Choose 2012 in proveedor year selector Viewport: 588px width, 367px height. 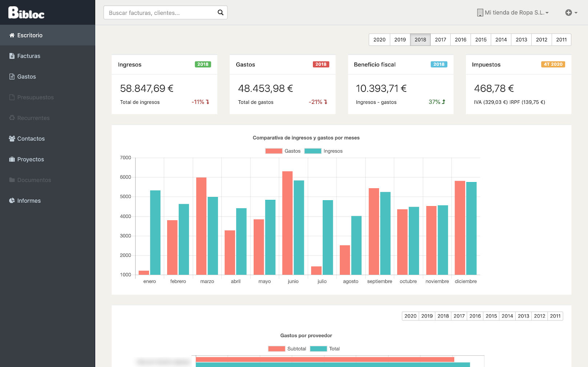tap(540, 316)
